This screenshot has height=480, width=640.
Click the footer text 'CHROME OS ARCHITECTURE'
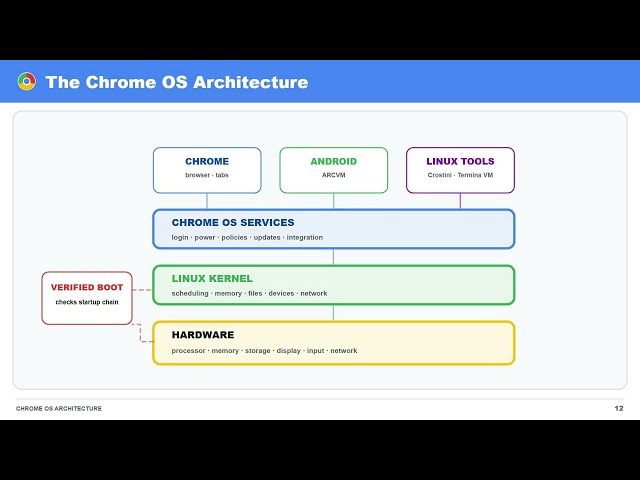coord(59,408)
